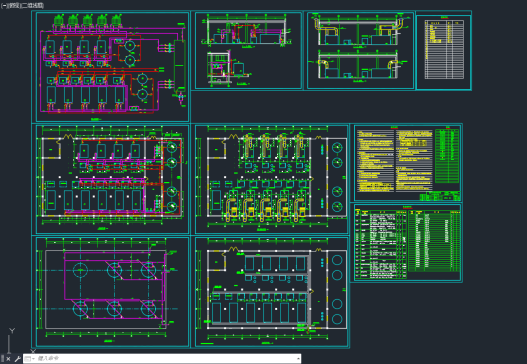The width and height of the screenshot is (527, 364).
Task: Click the viewport controls [-] label
Action: (4, 5)
